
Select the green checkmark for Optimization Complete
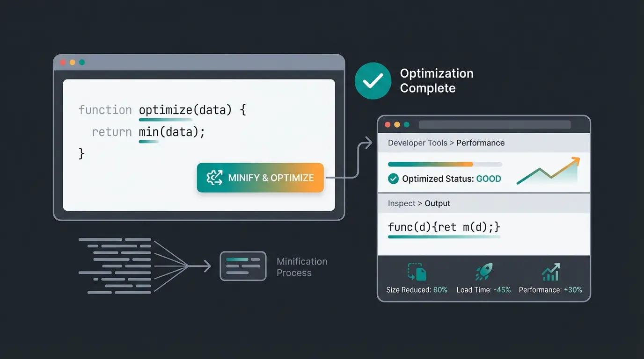(x=373, y=81)
